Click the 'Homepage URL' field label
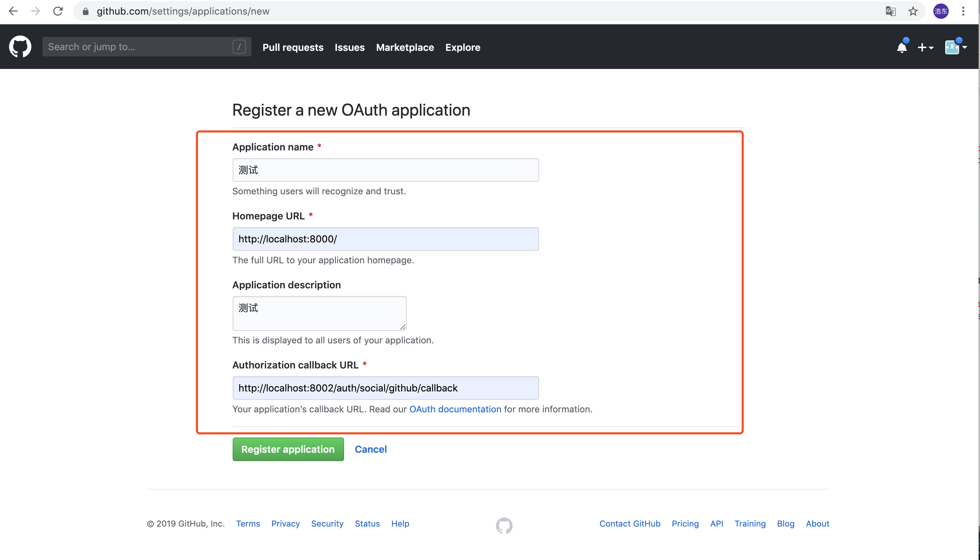The height and width of the screenshot is (560, 980). (268, 216)
